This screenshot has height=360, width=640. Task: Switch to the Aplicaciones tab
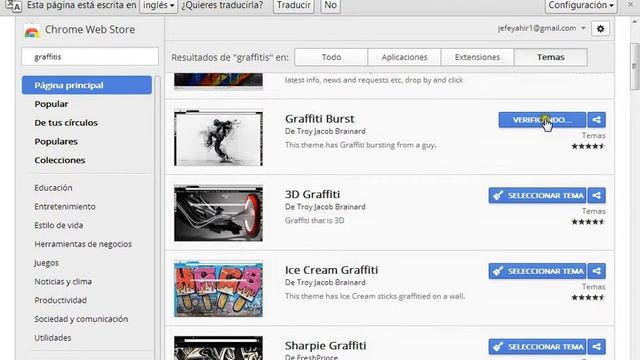click(x=404, y=57)
